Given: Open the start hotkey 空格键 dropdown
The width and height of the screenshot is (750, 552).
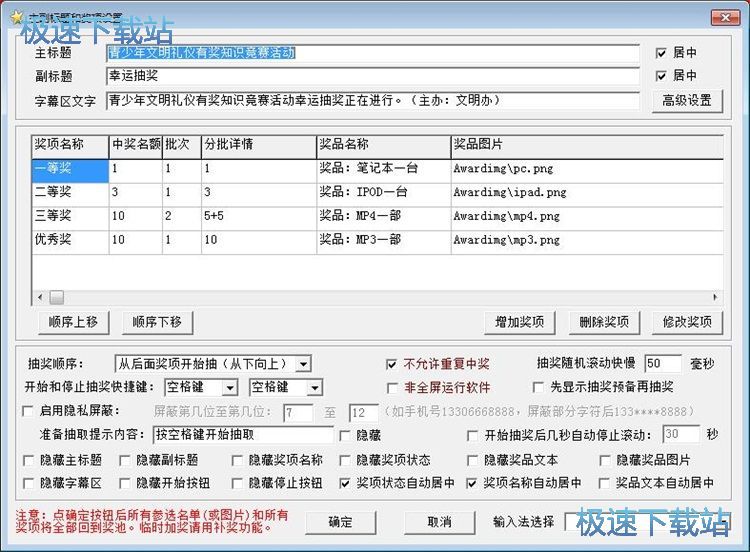Looking at the screenshot, I should [230, 387].
